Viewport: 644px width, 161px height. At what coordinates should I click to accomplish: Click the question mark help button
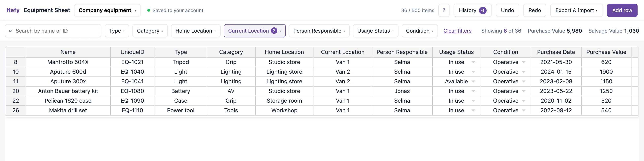pyautogui.click(x=444, y=10)
